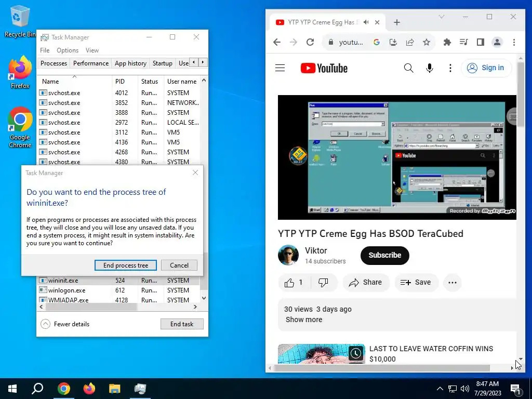Open the Chrome extensions puzzle icon
The width and height of the screenshot is (532, 399).
pos(447,42)
